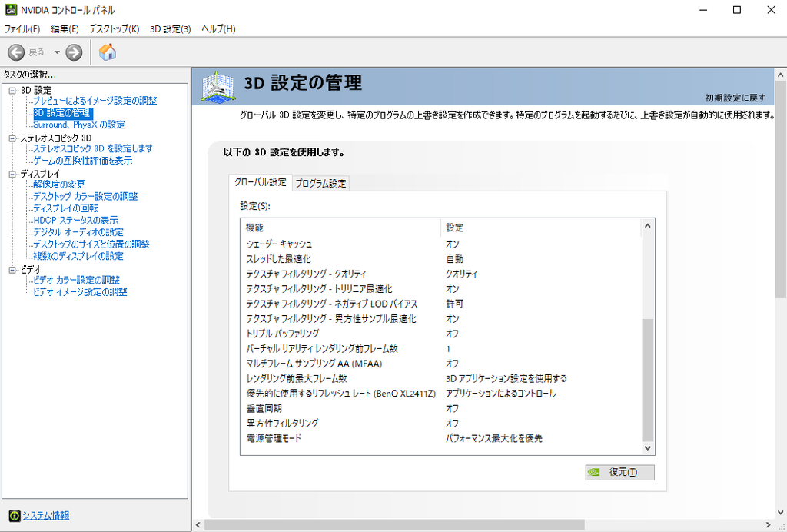Select テクスチャ フィルタリング - クオリティ row
The image size is (787, 532).
[440, 274]
